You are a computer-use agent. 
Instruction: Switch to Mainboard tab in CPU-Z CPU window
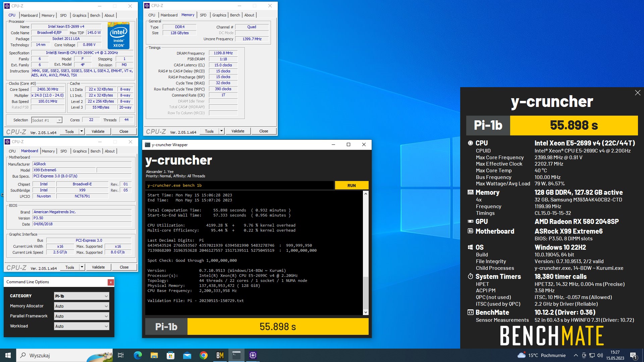tap(29, 15)
